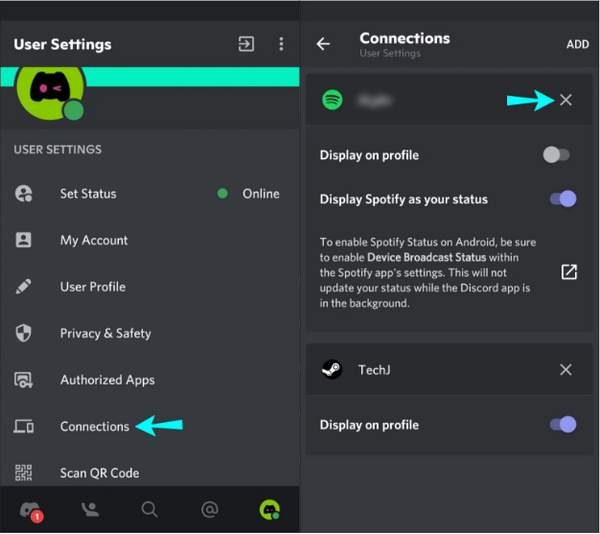
Task: Open the Device Broadcast Status external link
Action: click(x=569, y=272)
